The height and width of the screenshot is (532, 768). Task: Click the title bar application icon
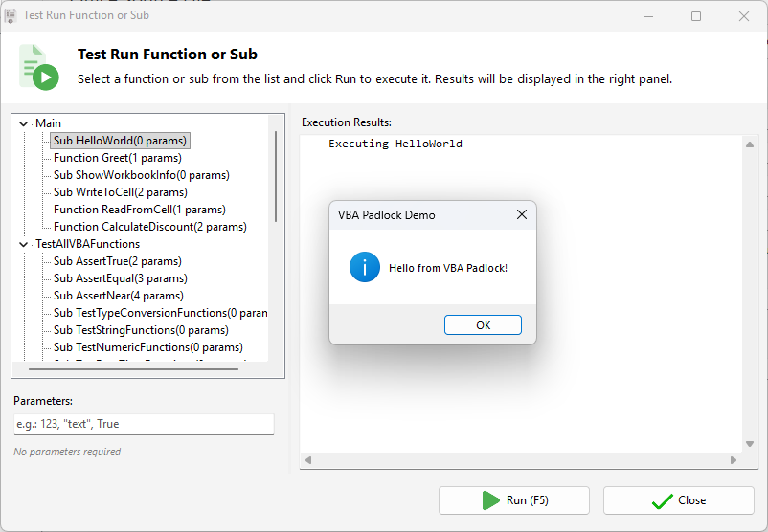tap(11, 15)
